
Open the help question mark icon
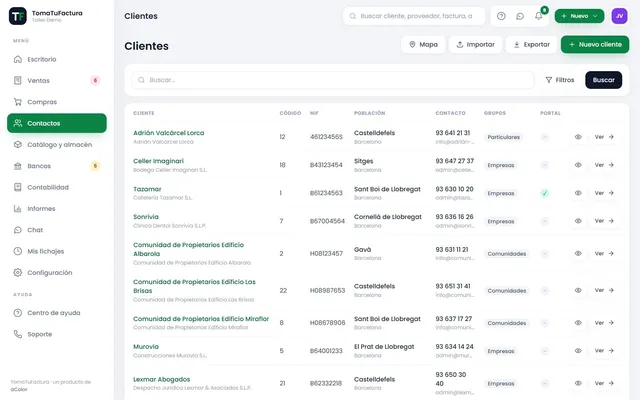click(501, 16)
